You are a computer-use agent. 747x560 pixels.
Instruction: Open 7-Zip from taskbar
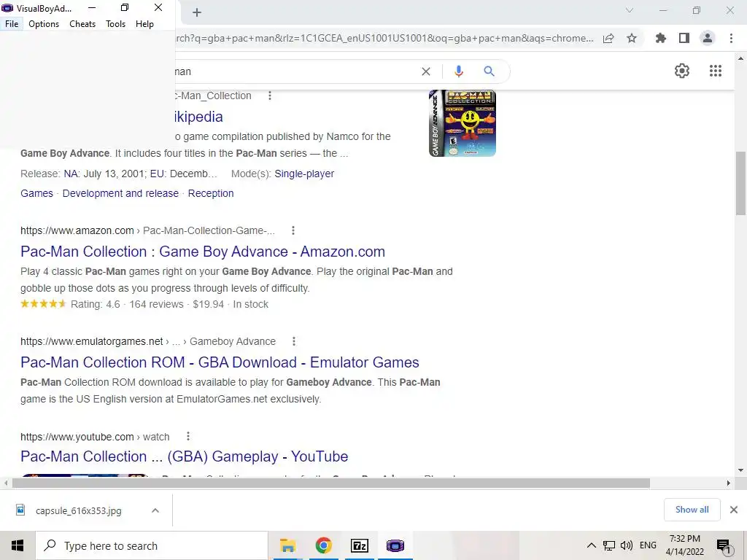pos(360,545)
